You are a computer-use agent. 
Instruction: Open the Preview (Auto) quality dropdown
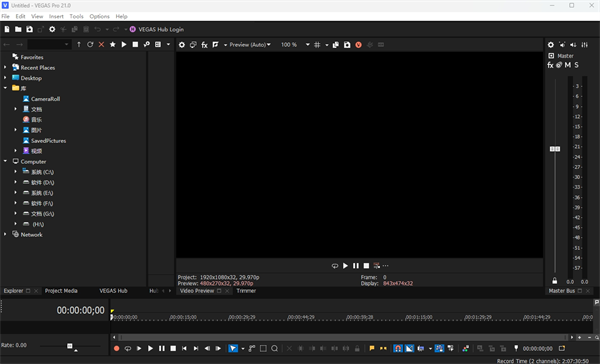pyautogui.click(x=250, y=45)
